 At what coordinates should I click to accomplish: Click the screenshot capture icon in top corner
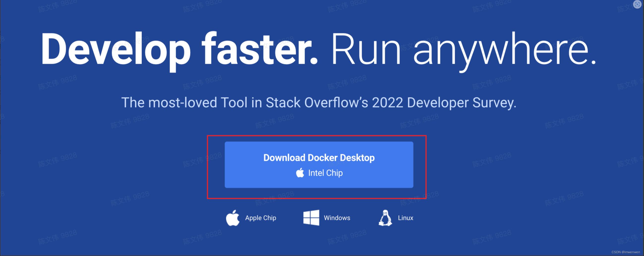point(637,4)
